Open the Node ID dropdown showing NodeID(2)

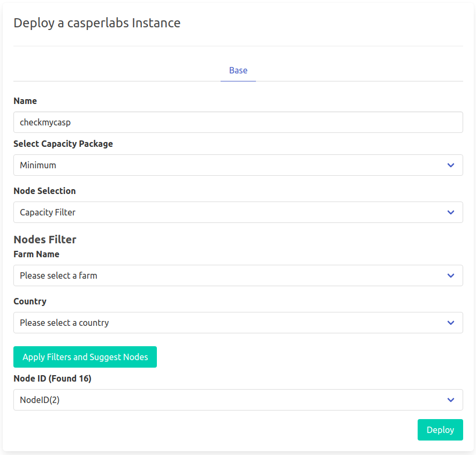[x=238, y=400]
